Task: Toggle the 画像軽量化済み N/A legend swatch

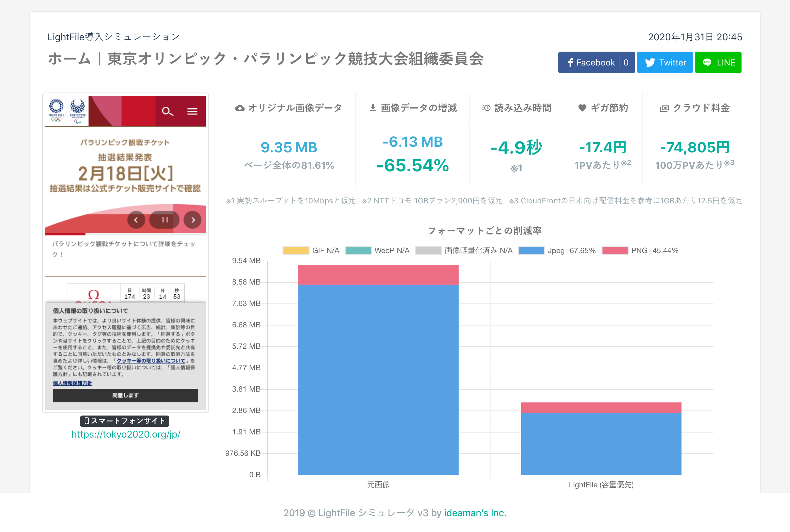Action: (x=428, y=250)
